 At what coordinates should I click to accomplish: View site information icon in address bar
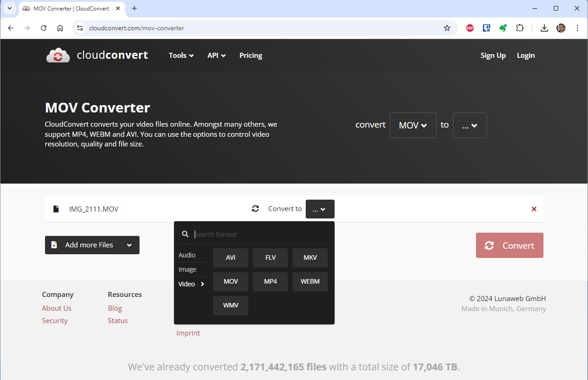(x=80, y=28)
